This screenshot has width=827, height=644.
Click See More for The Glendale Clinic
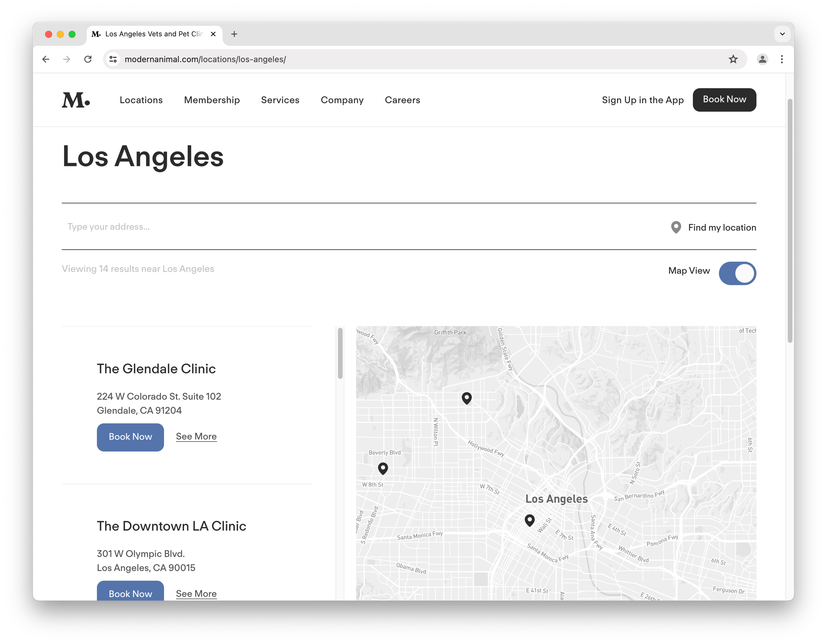point(196,437)
